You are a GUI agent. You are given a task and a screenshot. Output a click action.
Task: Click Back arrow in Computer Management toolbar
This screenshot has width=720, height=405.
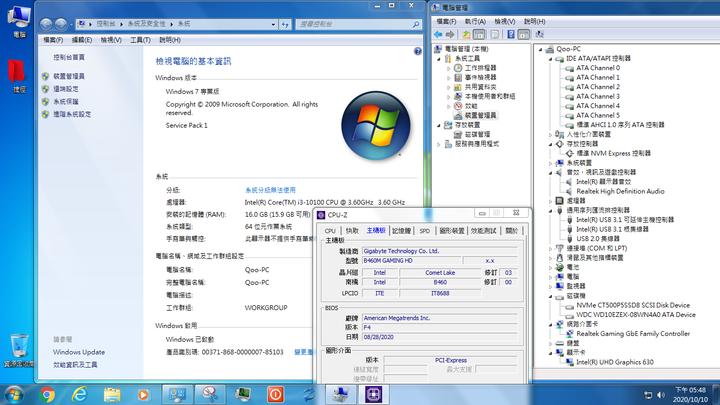(x=438, y=34)
